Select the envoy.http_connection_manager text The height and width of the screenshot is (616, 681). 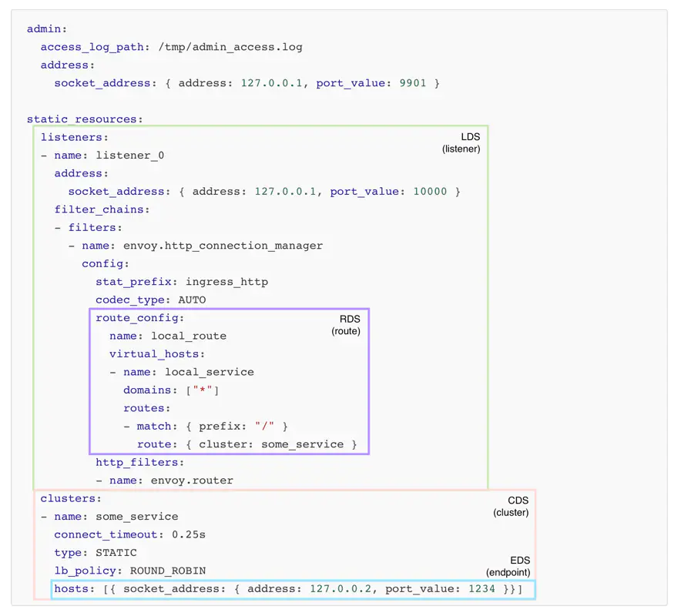(x=223, y=246)
